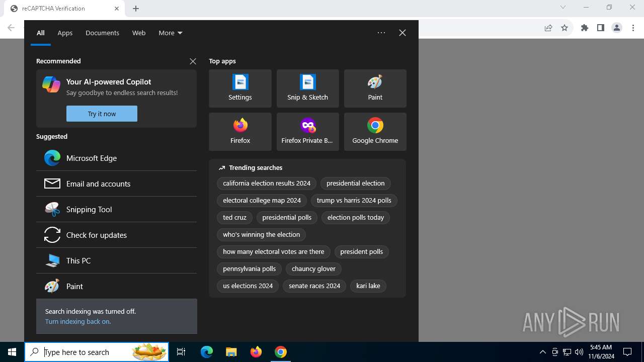Select us elections 2024 chip
Viewport: 644px width, 362px height.
pos(248,286)
